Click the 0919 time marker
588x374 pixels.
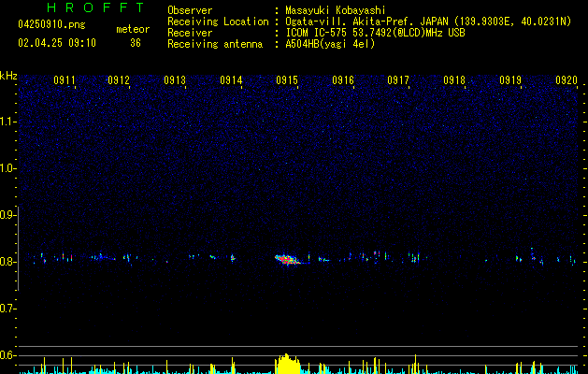[510, 80]
